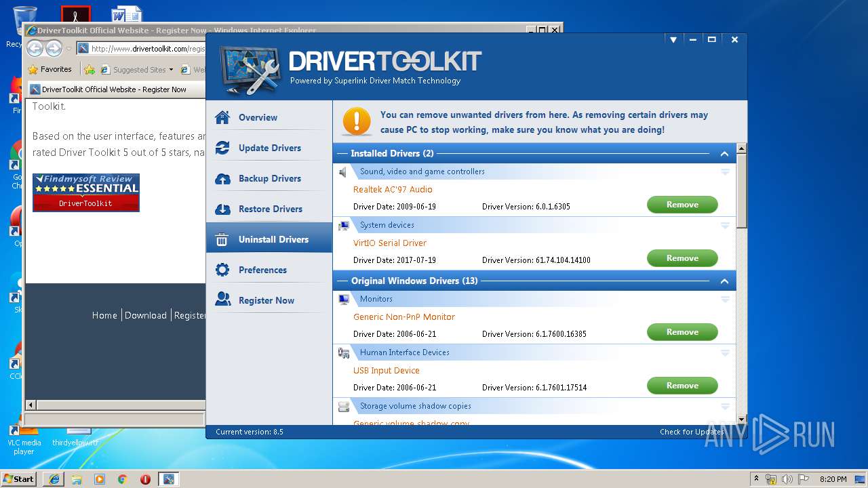Screen dimensions: 868x488
Task: Click the Start button
Action: pos(18,479)
